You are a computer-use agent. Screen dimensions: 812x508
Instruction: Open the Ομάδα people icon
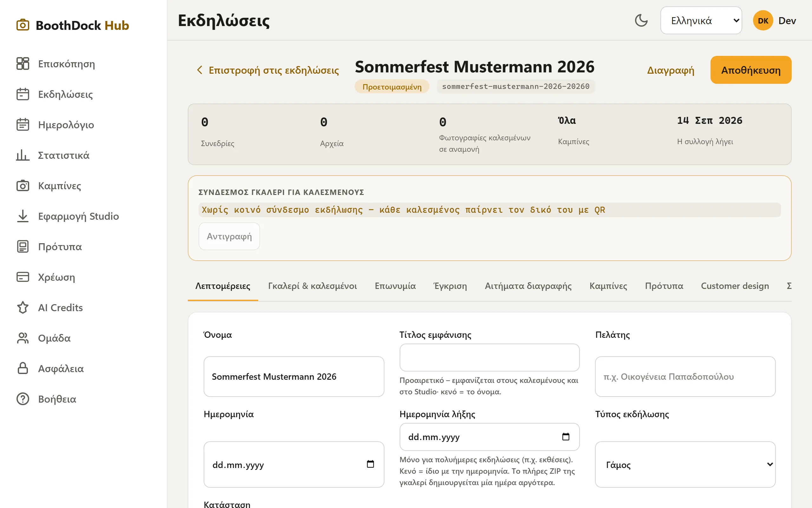23,338
